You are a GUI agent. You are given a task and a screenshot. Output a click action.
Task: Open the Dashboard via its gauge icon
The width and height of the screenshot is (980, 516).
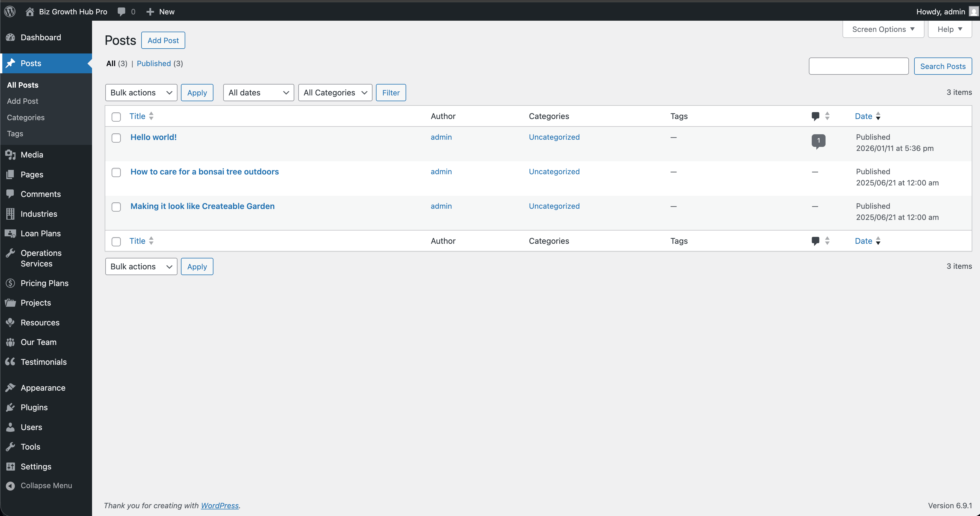11,37
